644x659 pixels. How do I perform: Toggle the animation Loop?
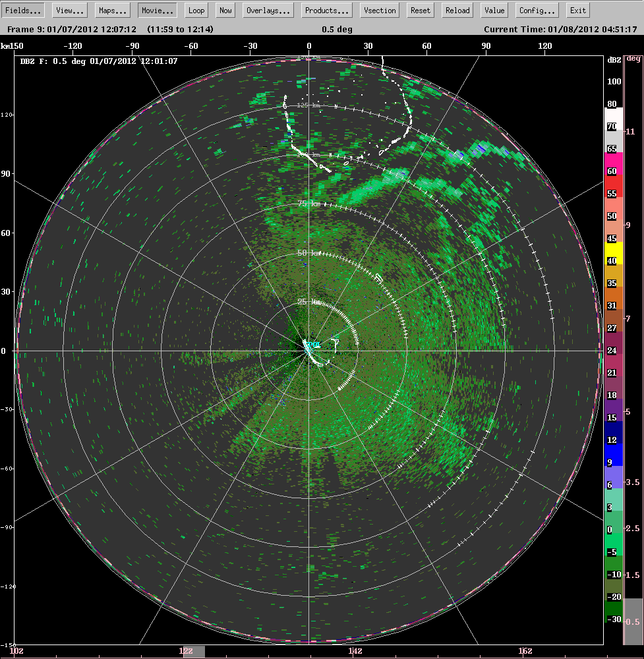196,10
